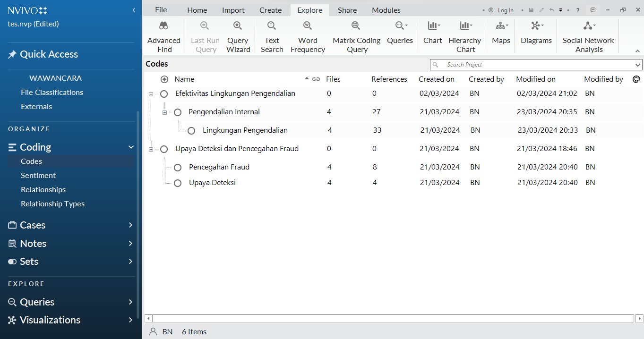Click the Diagrams icon
Viewport: 644px width, 339px height.
(536, 26)
